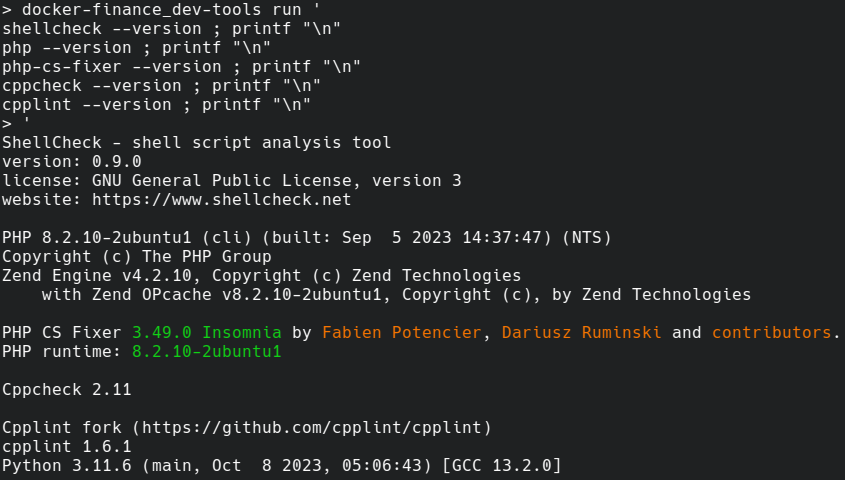Click the orange contributors text
Screen dimensions: 845x480
pos(771,332)
